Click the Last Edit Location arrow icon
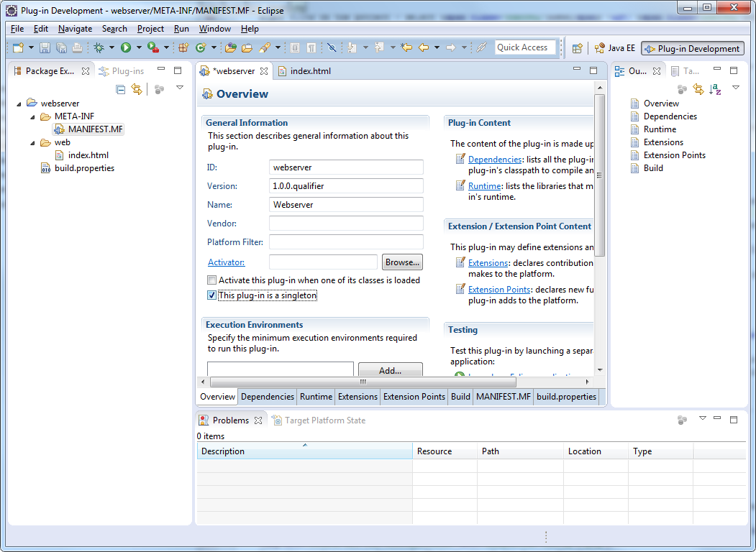 click(x=406, y=47)
